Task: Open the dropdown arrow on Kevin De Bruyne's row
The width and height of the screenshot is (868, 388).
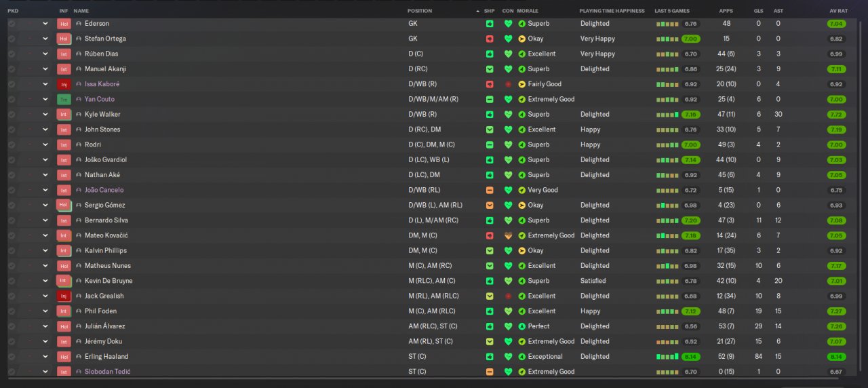Action: click(45, 281)
